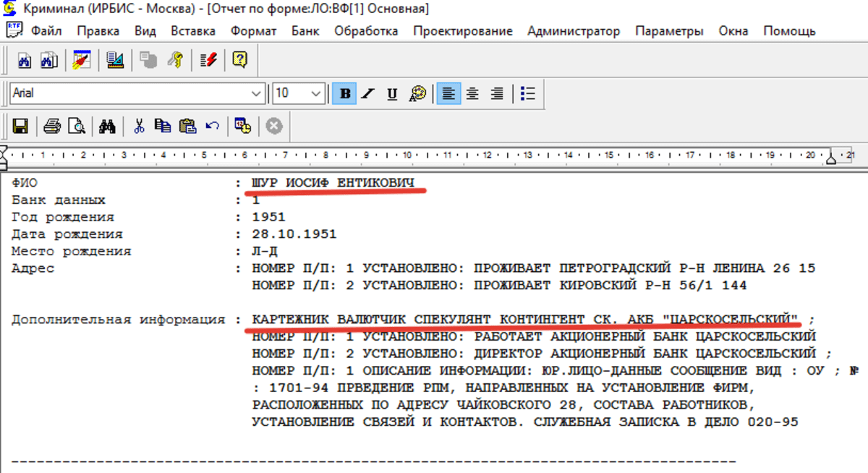Screen dimensions: 868x473
Task: Expand the font size 10 dropdown
Action: tap(317, 93)
